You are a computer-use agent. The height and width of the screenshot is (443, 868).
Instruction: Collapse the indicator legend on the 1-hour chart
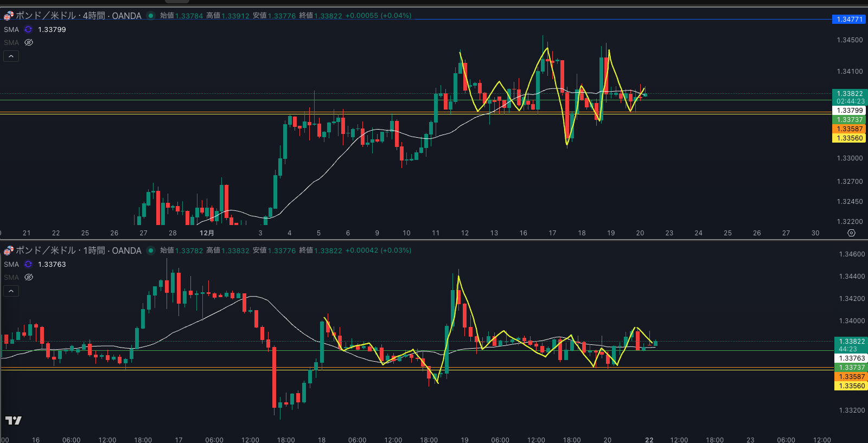(x=11, y=291)
